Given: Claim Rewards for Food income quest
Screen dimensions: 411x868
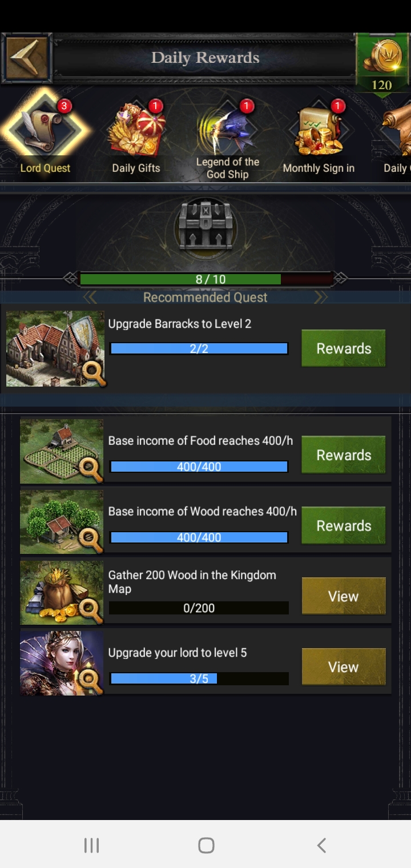Looking at the screenshot, I should pos(343,455).
